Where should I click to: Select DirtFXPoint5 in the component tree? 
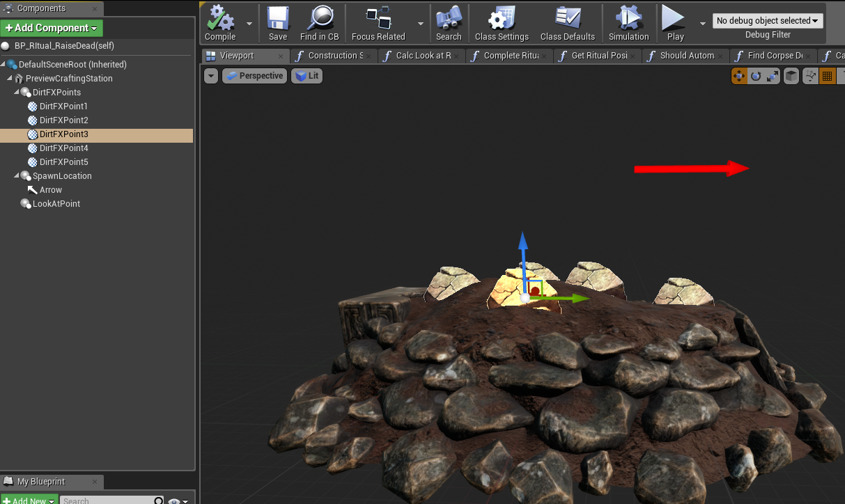pyautogui.click(x=63, y=162)
